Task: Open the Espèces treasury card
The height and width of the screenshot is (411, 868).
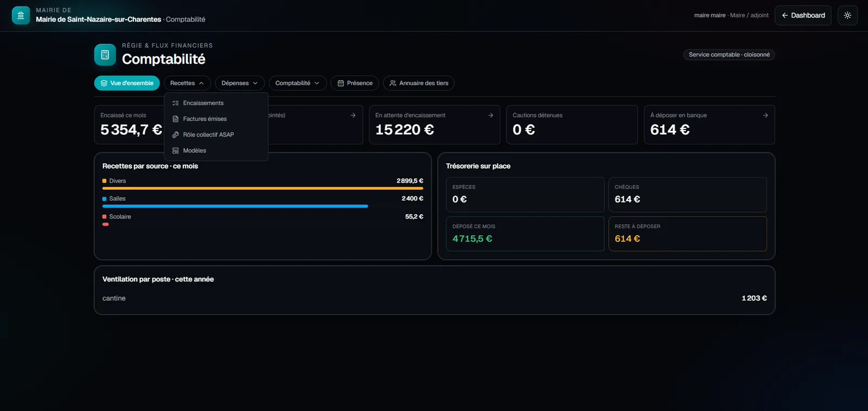Action: tap(525, 195)
